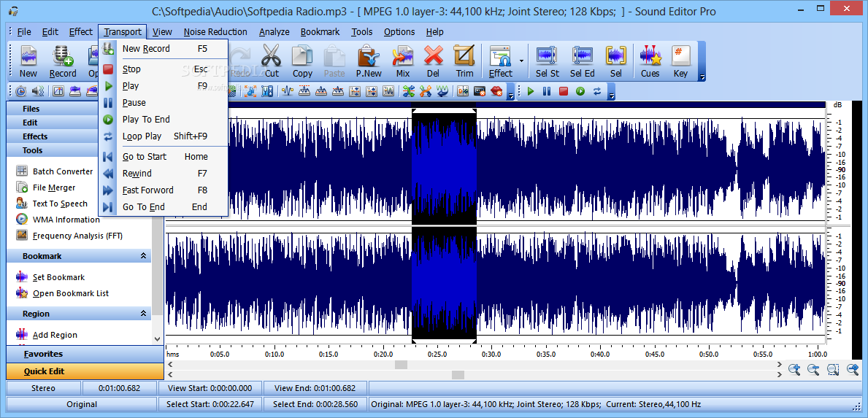The image size is (868, 418).
Task: Click red stop button in small transport toolbar
Action: coord(564,91)
